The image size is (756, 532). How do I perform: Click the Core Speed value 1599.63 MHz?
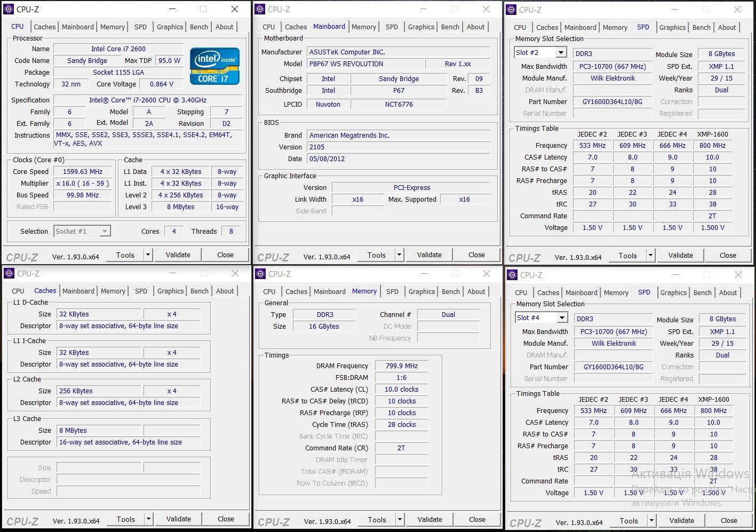click(x=83, y=172)
